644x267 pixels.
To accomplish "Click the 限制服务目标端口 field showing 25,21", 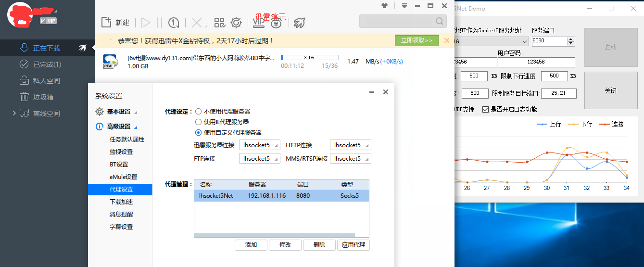I will pyautogui.click(x=559, y=93).
